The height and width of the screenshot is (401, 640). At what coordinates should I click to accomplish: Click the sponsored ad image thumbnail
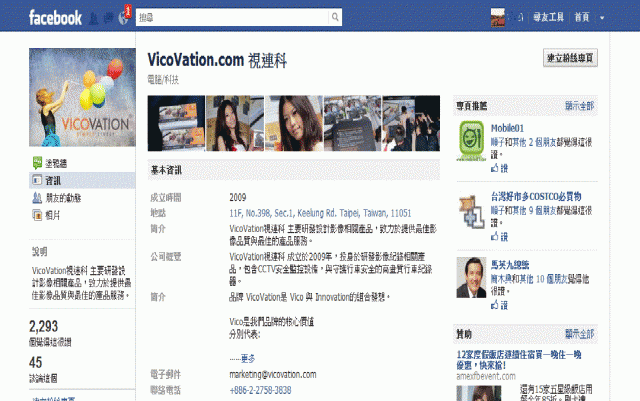pos(479,393)
